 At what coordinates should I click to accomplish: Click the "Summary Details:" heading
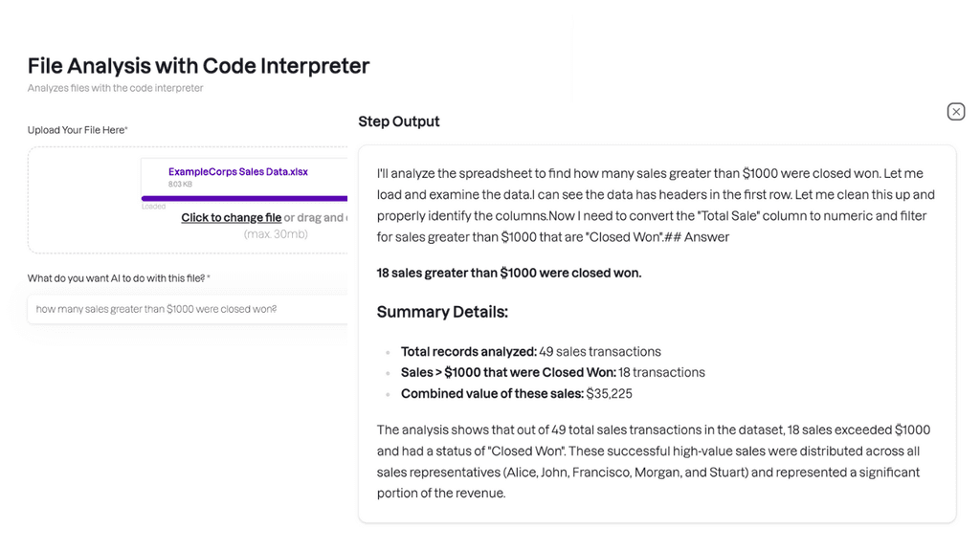(x=442, y=311)
